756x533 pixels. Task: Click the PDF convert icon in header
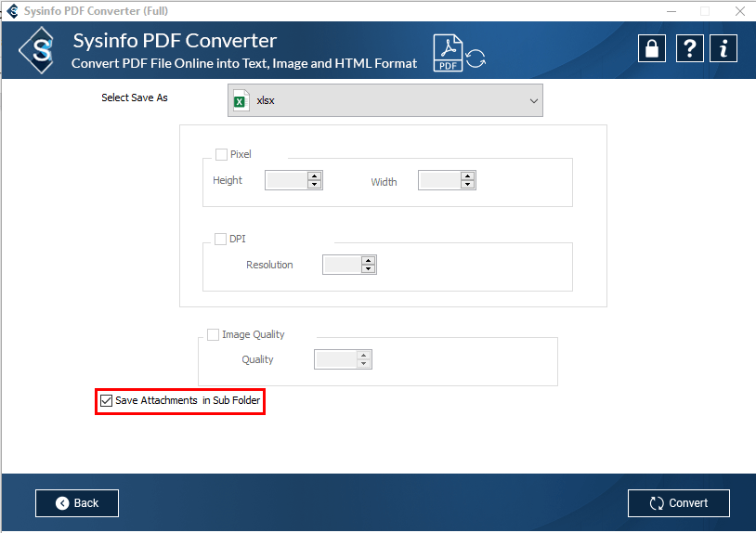460,53
